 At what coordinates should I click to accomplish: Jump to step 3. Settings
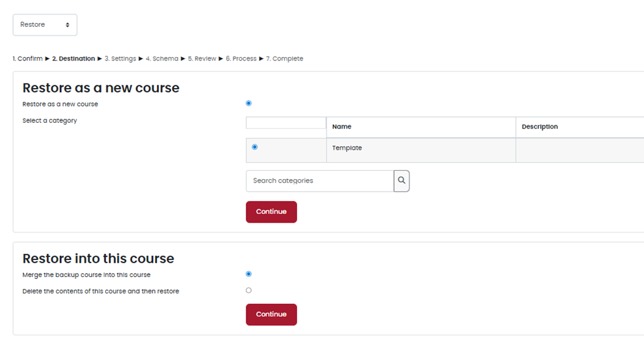[x=120, y=59]
